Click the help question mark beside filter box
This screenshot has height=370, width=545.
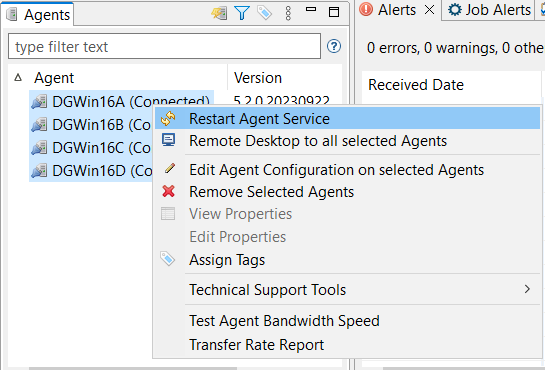tap(334, 46)
